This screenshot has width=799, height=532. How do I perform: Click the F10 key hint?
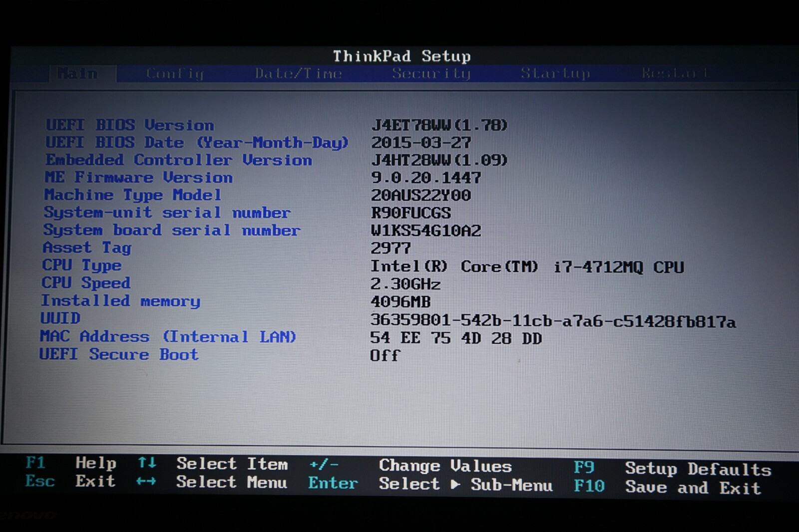coord(589,486)
